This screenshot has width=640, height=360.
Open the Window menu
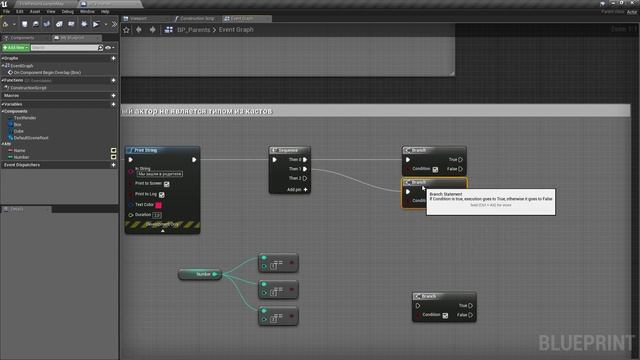coord(87,11)
